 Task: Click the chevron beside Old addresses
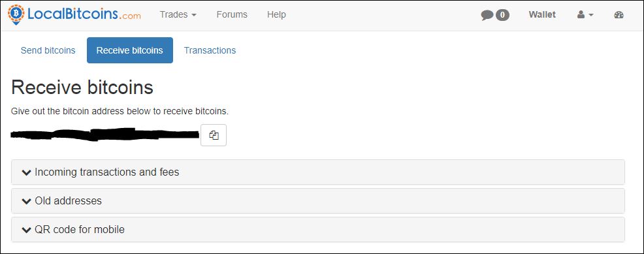click(x=26, y=201)
